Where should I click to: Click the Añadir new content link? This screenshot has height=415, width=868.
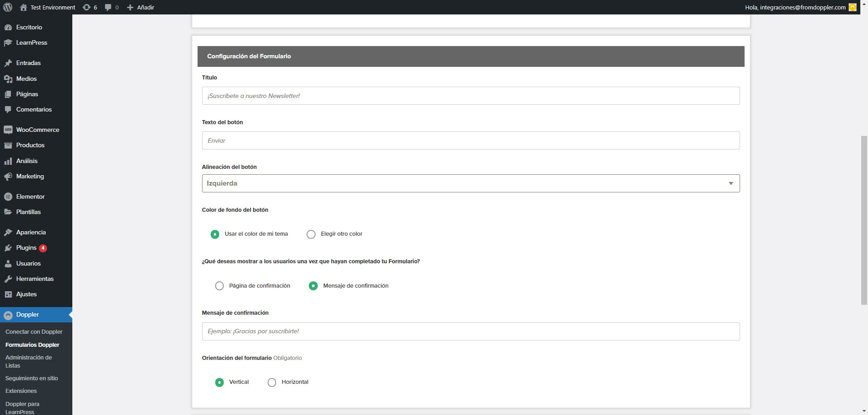[146, 7]
